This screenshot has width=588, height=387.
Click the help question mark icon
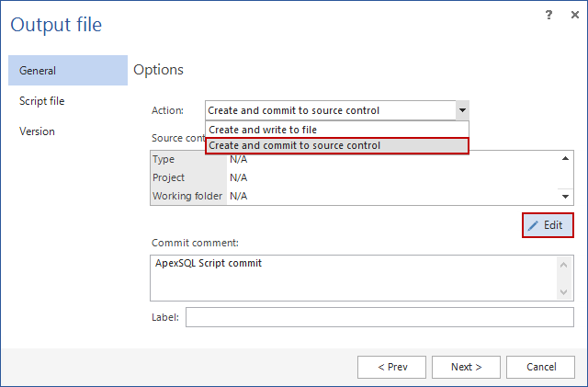click(x=548, y=15)
